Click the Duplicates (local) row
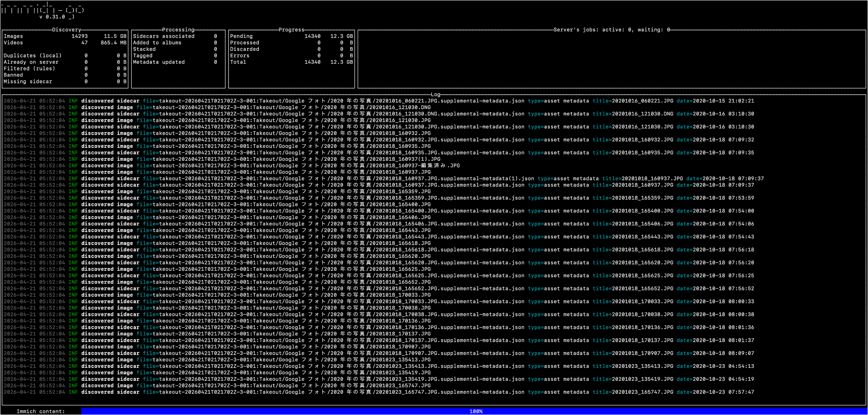The width and height of the screenshot is (868, 415). point(65,55)
